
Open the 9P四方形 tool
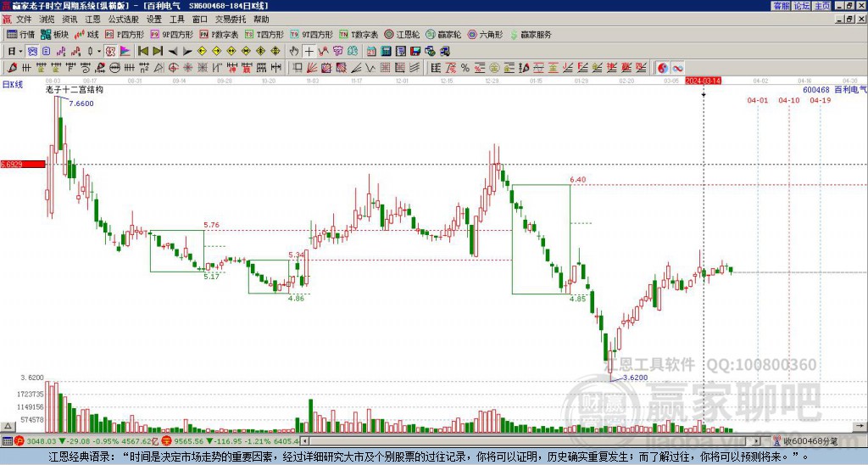point(171,34)
